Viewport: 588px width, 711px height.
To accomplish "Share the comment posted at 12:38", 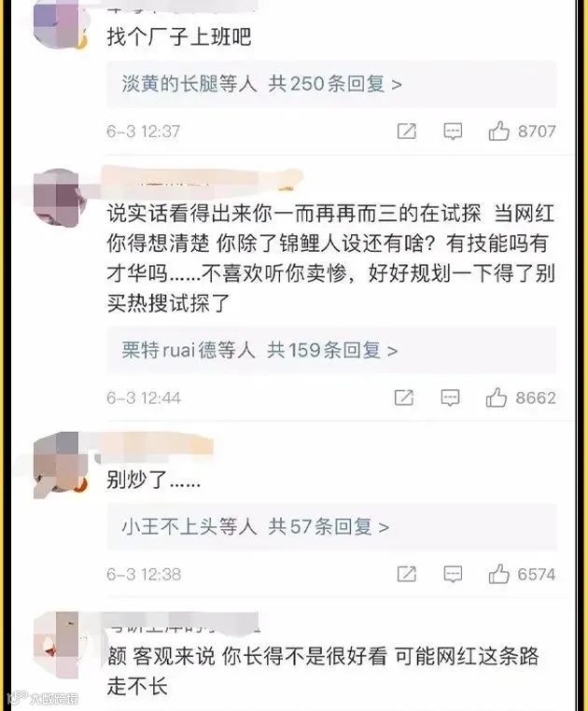I will (407, 575).
